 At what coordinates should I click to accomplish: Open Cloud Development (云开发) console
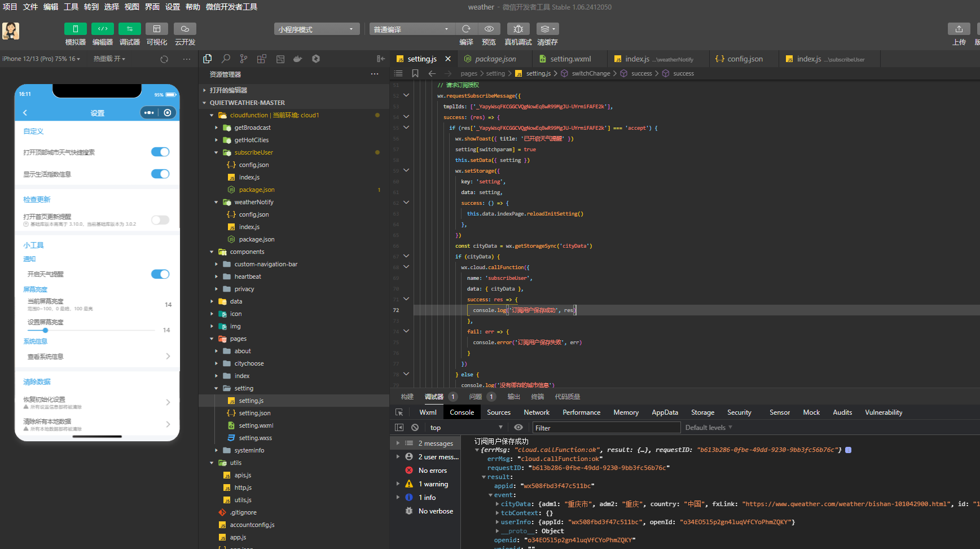pyautogui.click(x=184, y=29)
